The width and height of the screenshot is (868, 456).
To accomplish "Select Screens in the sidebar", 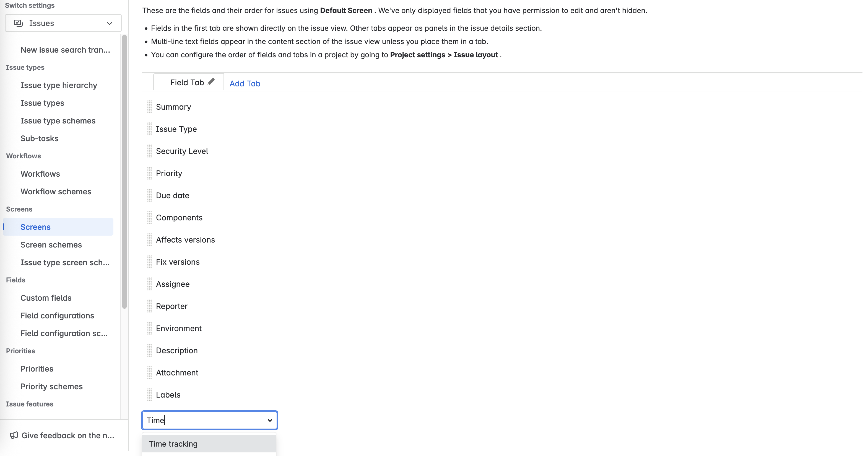I will pos(35,227).
